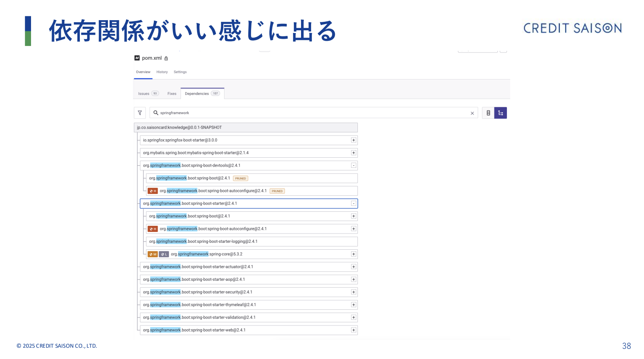
Task: Select spring-boot-starter-logging@2.4.1 row
Action: coord(252,242)
